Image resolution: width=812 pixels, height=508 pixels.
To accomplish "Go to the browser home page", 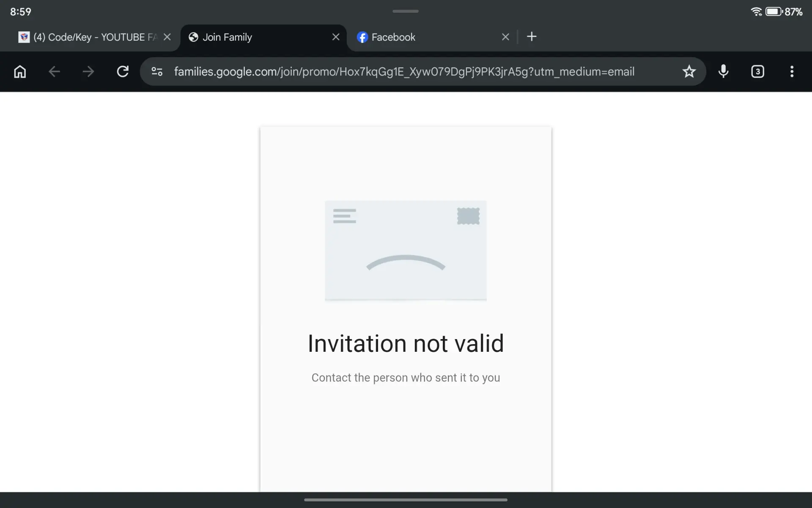I will (20, 72).
